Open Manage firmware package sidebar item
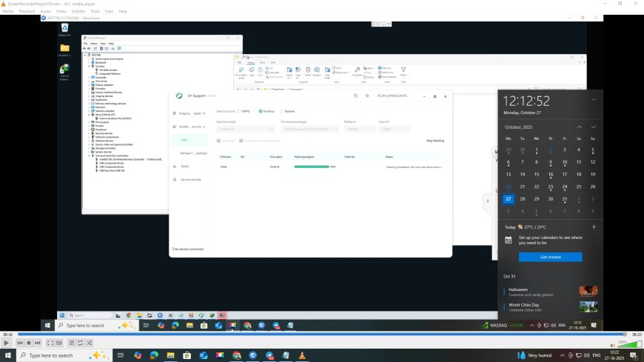Screen dimensions: 644x362 193,153
